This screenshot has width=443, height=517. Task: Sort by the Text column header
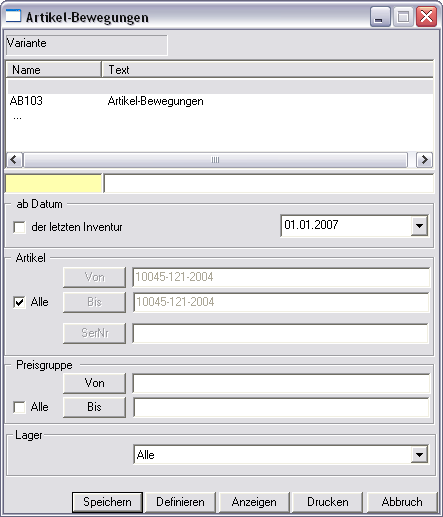(x=268, y=70)
